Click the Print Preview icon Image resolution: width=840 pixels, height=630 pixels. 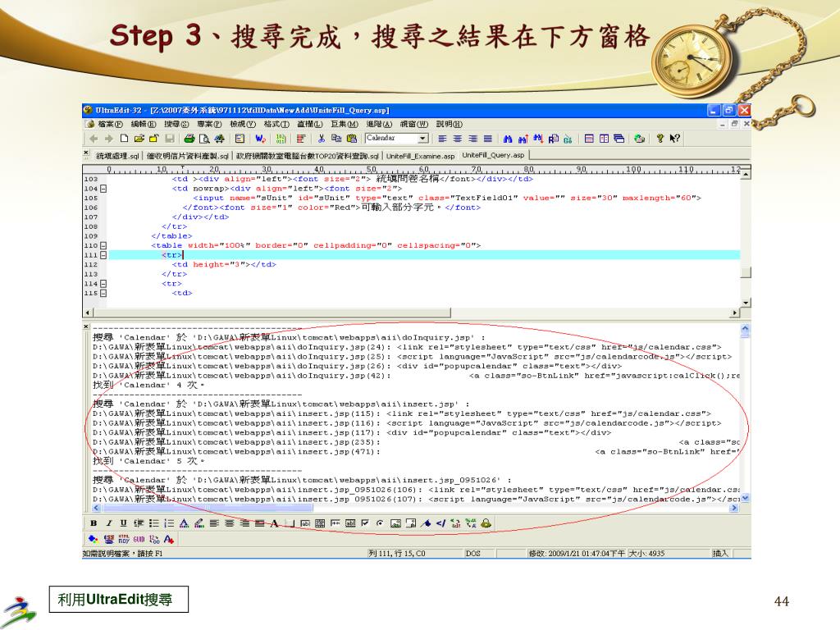click(204, 138)
